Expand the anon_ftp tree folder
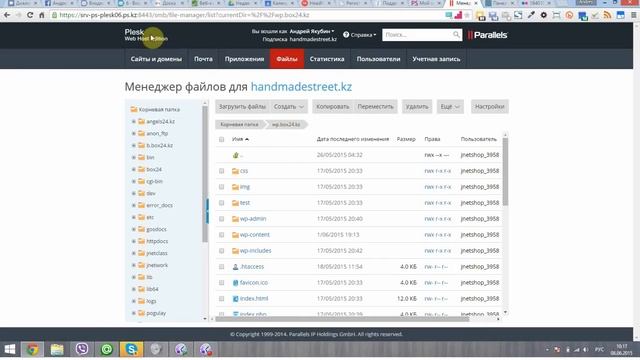This screenshot has height=360, width=640. click(x=133, y=133)
